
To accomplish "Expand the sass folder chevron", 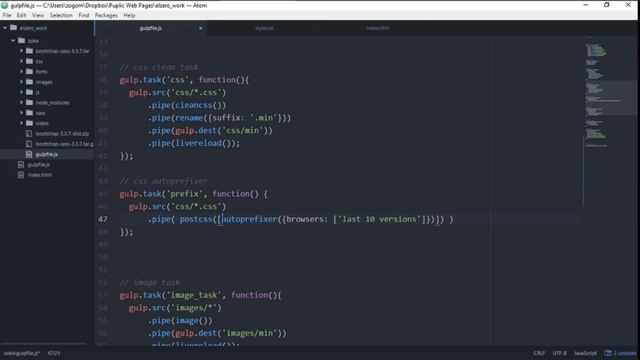I will pos(21,113).
